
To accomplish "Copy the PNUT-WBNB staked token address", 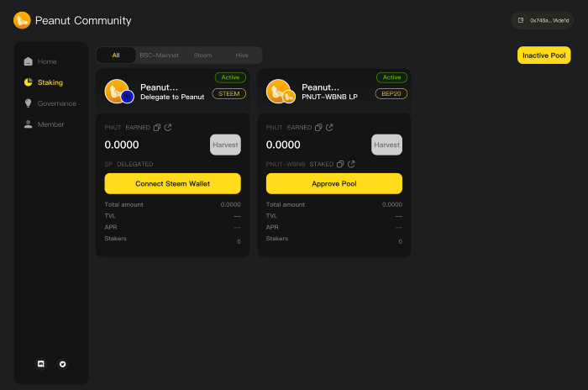I will pos(340,164).
